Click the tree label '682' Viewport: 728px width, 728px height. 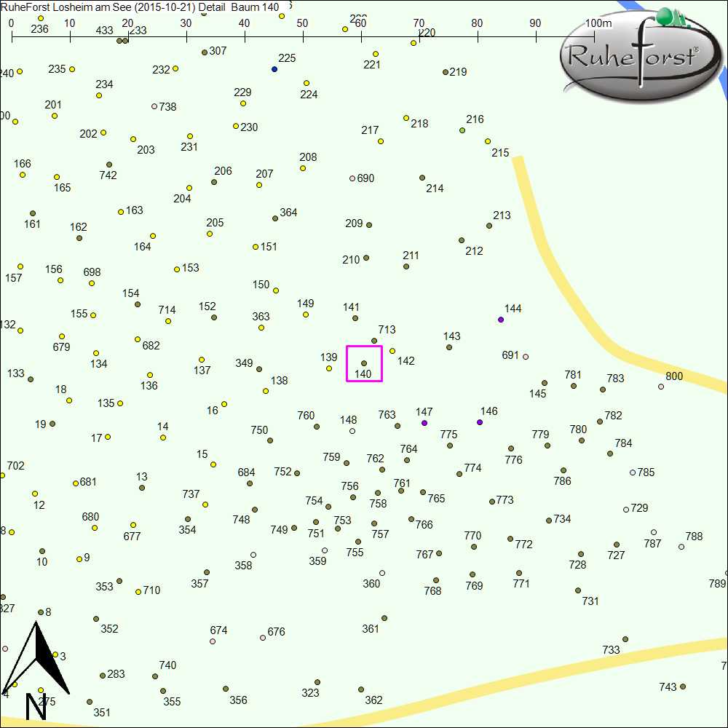pyautogui.click(x=151, y=345)
